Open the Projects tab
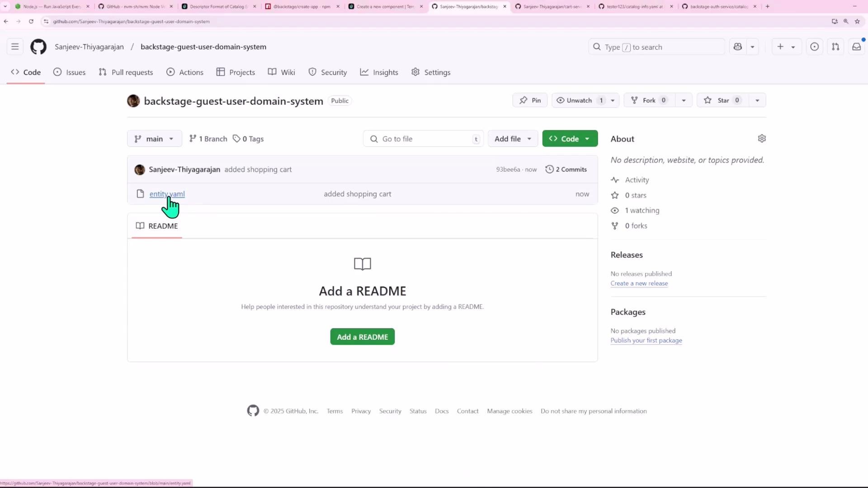Screen dimensions: 868x488 (x=236, y=72)
